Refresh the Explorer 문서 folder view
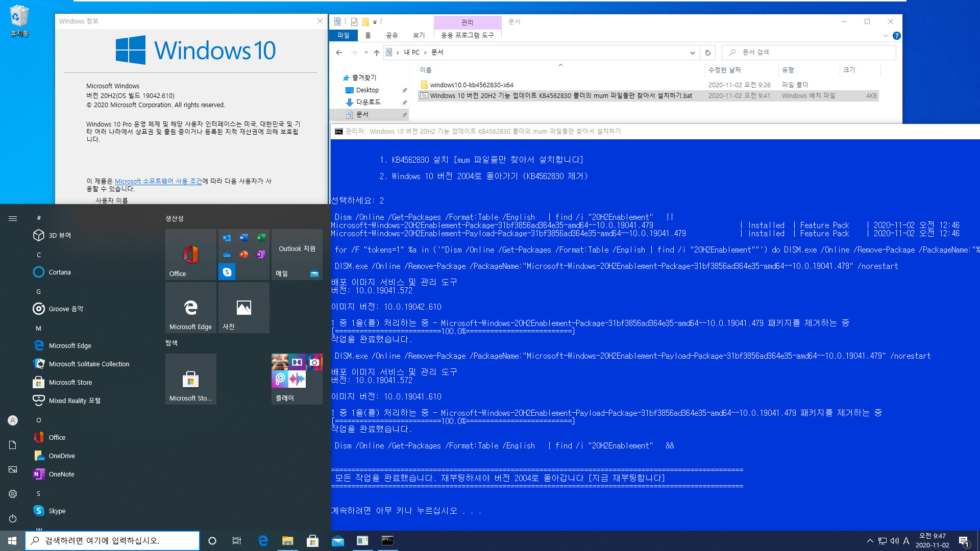Screen dimensions: 980x551 pos(708,53)
